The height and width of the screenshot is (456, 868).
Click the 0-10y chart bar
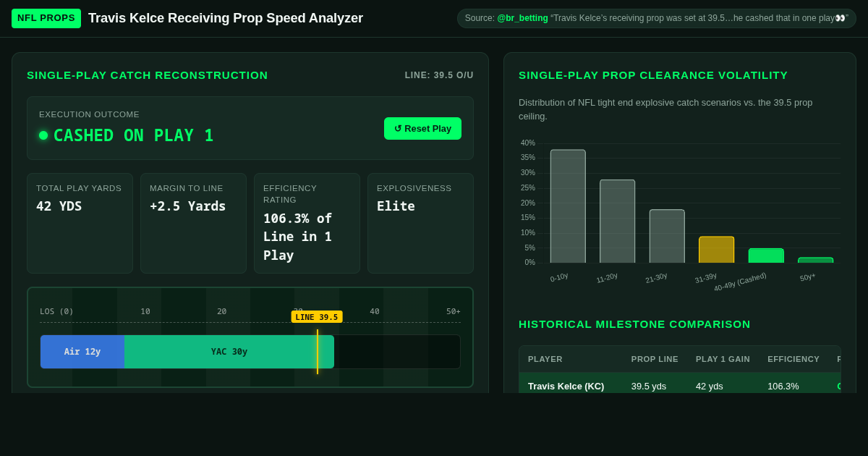click(568, 206)
